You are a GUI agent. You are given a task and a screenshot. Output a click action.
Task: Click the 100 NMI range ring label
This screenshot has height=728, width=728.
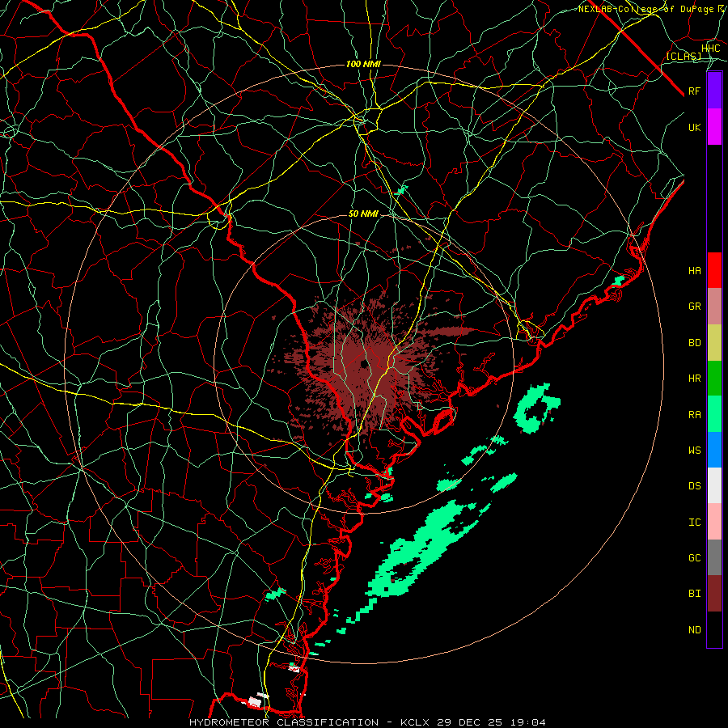363,64
